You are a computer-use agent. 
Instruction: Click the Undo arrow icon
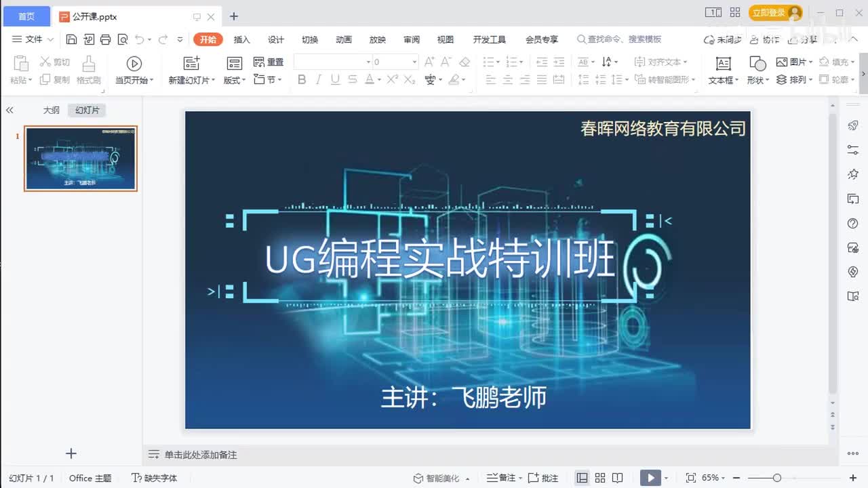point(139,39)
